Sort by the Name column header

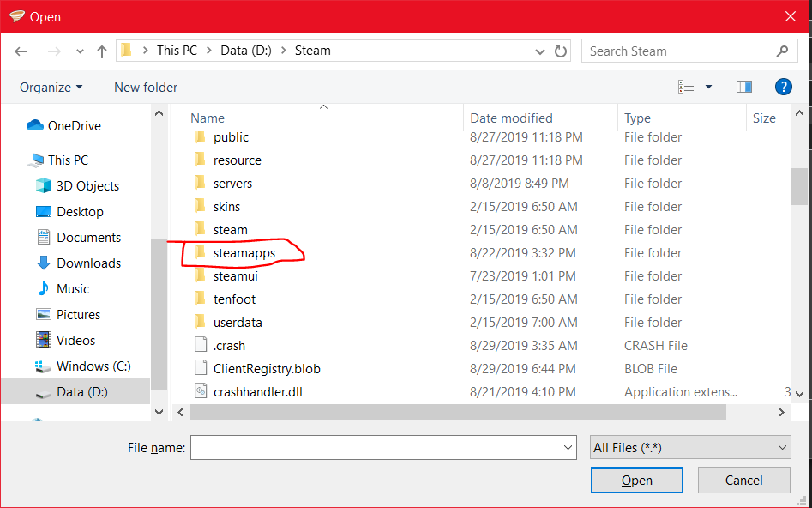point(208,118)
